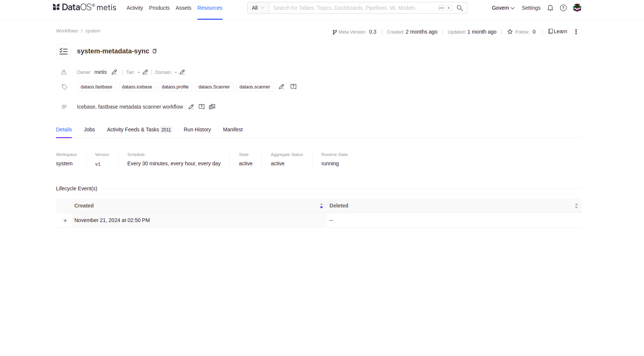Click the dataos.profile tag
Screen dimensions: 644x356
coord(175,87)
